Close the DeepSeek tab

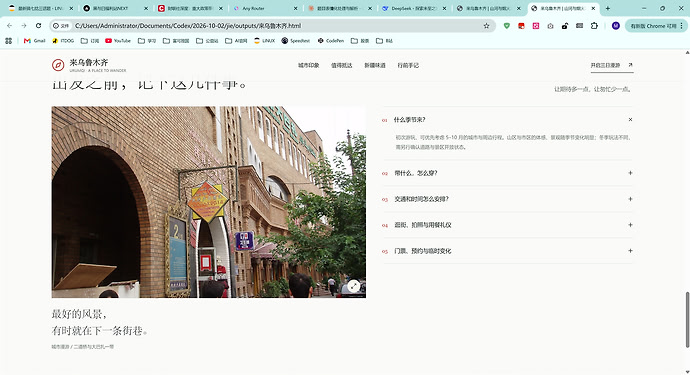pos(444,8)
